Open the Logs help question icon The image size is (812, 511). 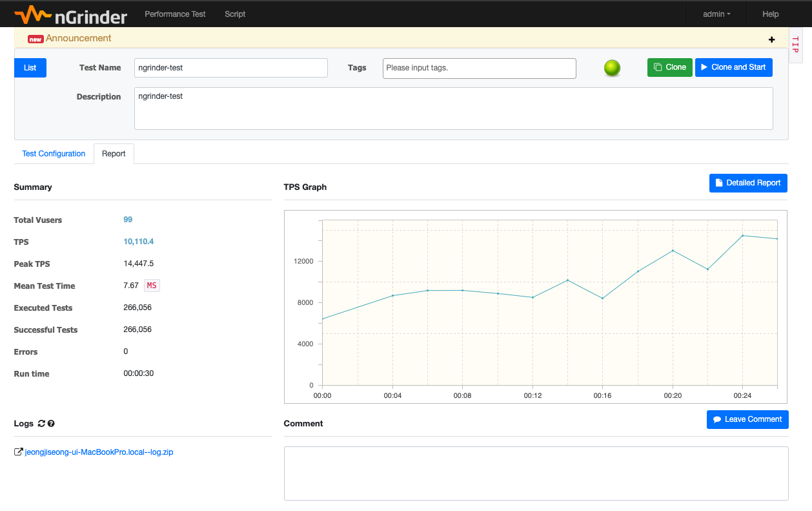51,424
